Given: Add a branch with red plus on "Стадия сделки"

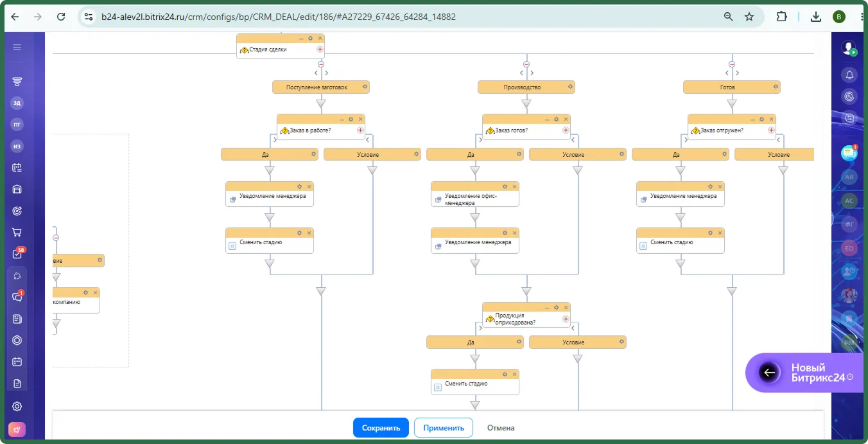Looking at the screenshot, I should click(320, 49).
